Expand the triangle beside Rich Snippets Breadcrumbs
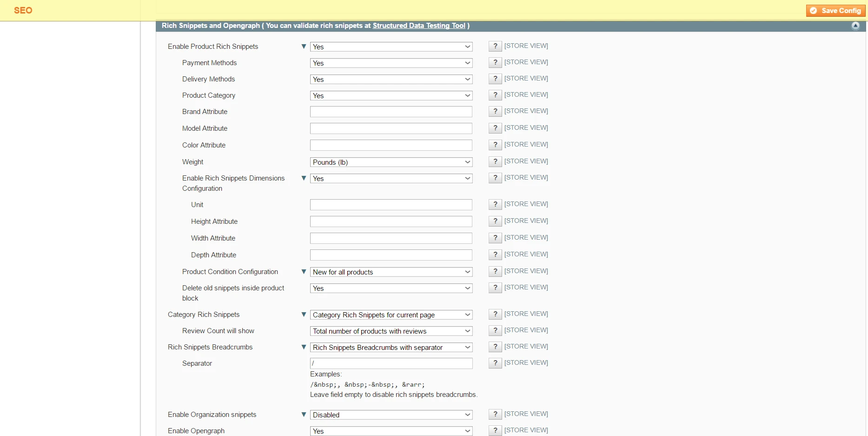Image resolution: width=868 pixels, height=436 pixels. (304, 347)
